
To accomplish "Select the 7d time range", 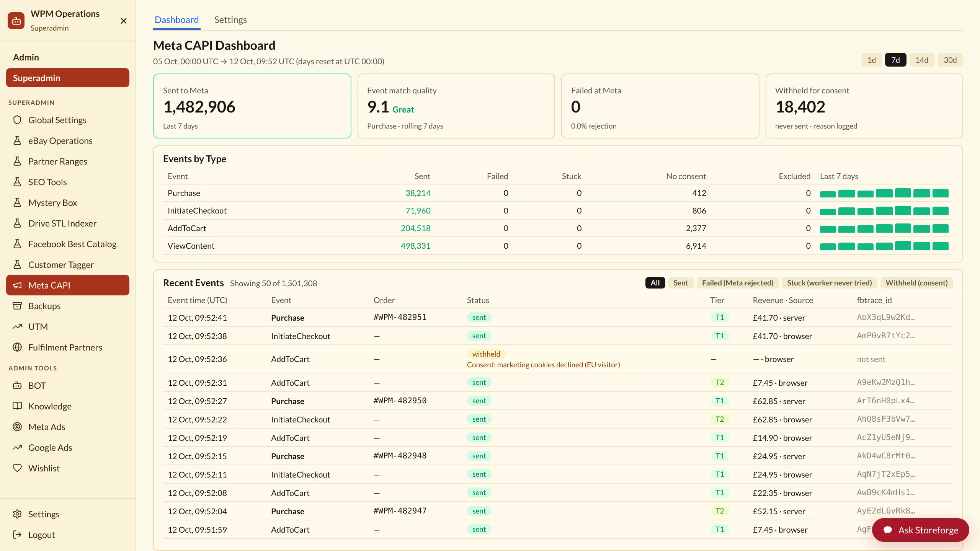I will click(895, 60).
